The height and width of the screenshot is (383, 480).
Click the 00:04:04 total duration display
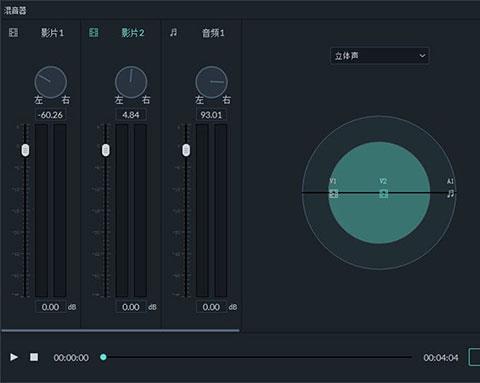coord(441,358)
